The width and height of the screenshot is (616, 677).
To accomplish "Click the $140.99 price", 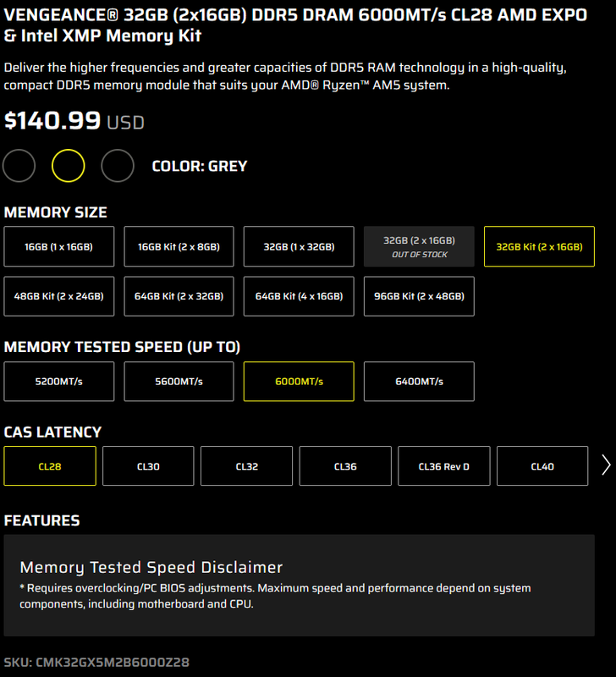I will tap(52, 120).
